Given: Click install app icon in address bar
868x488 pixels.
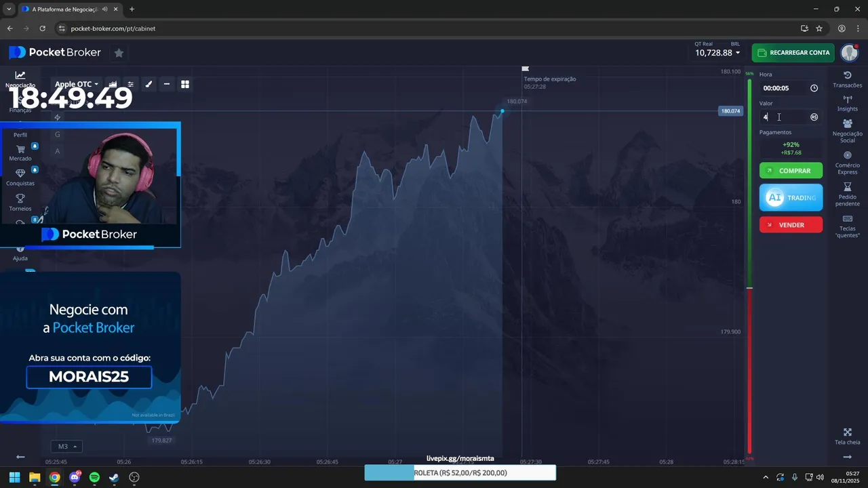Looking at the screenshot, I should click(x=804, y=28).
